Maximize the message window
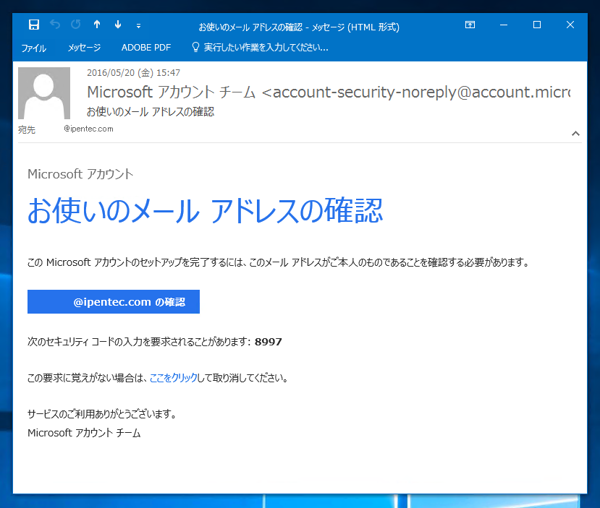Viewport: 600px width, 508px height. pyautogui.click(x=537, y=25)
